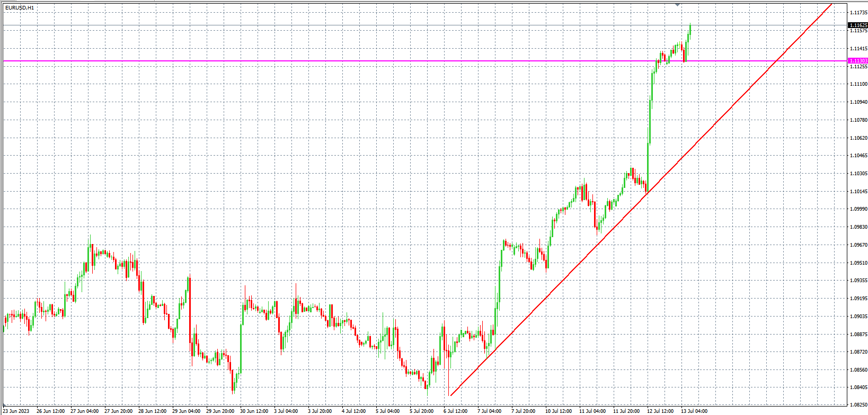This screenshot has height=415, width=868.
Task: Click the 10 Jul 12:00 time label
Action: pos(558,411)
